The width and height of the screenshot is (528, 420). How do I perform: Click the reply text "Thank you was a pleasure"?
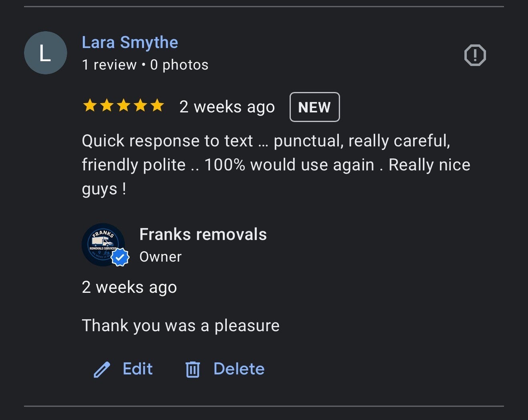pyautogui.click(x=180, y=326)
